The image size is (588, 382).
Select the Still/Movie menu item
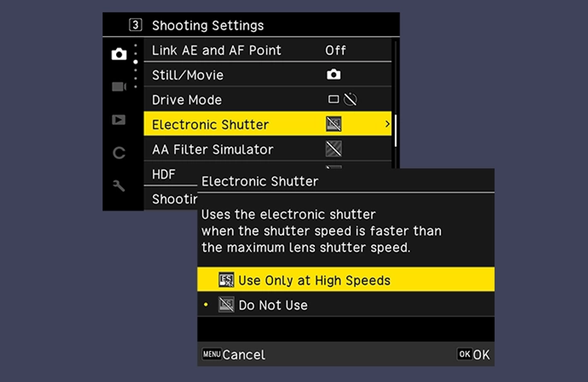tap(267, 75)
